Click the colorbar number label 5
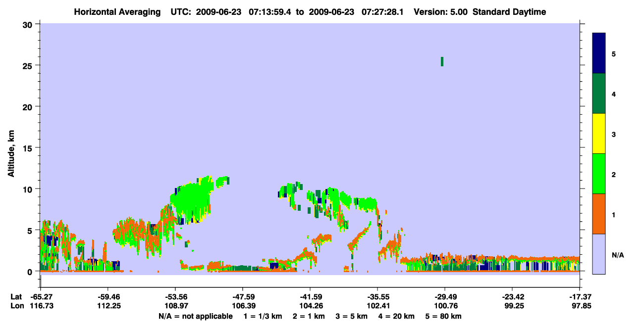The image size is (644, 330). pyautogui.click(x=614, y=53)
